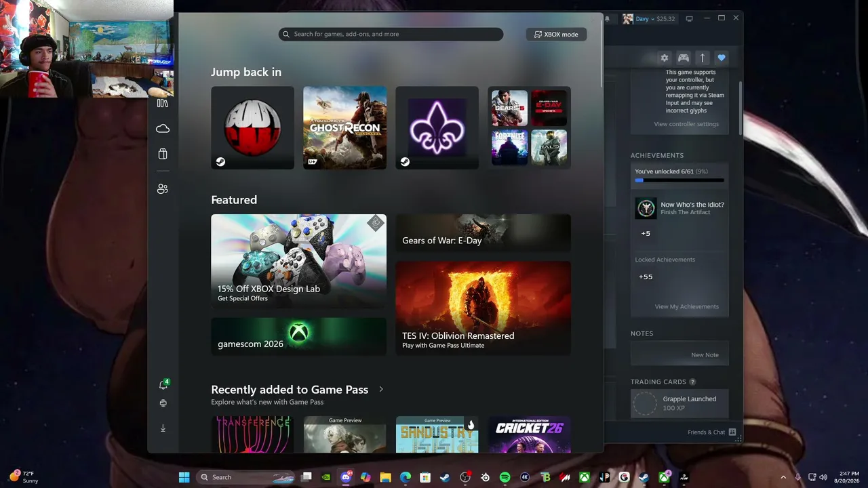The width and height of the screenshot is (868, 488).
Task: Open Cloud Gaming in Xbox sidebar
Action: click(163, 129)
